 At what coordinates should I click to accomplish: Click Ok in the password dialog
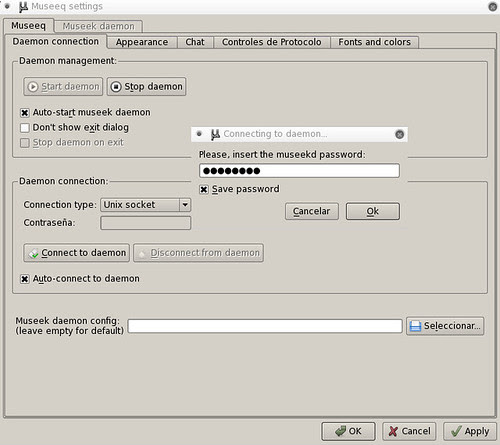coord(373,211)
